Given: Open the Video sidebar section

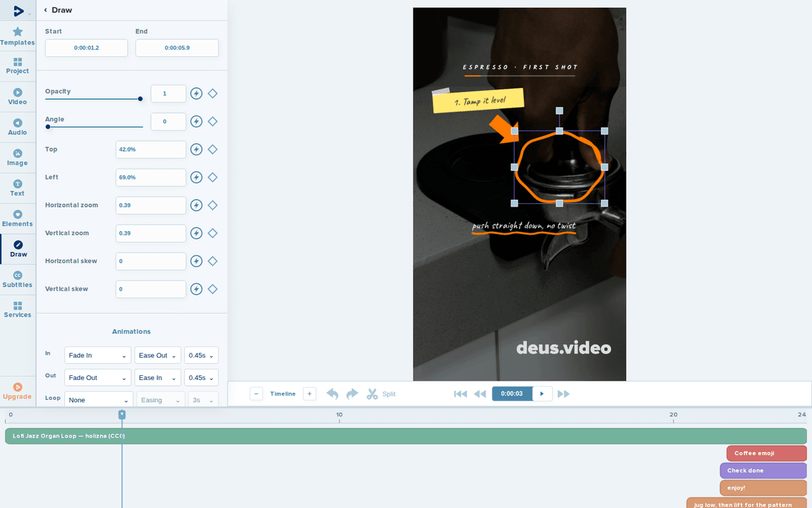Looking at the screenshot, I should (18, 96).
